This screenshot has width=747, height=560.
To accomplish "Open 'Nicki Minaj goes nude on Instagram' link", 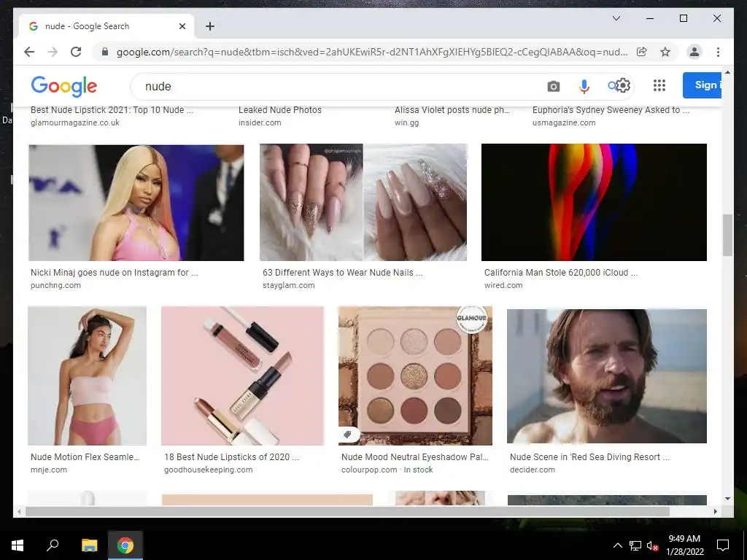I will pos(115,273).
